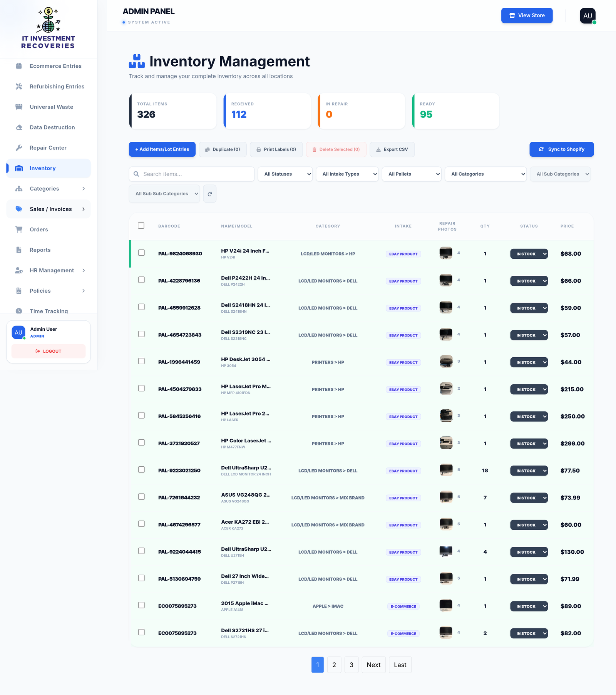Expand the Policies submenu chevron
Screen dimensions: 616x695
pyautogui.click(x=84, y=291)
